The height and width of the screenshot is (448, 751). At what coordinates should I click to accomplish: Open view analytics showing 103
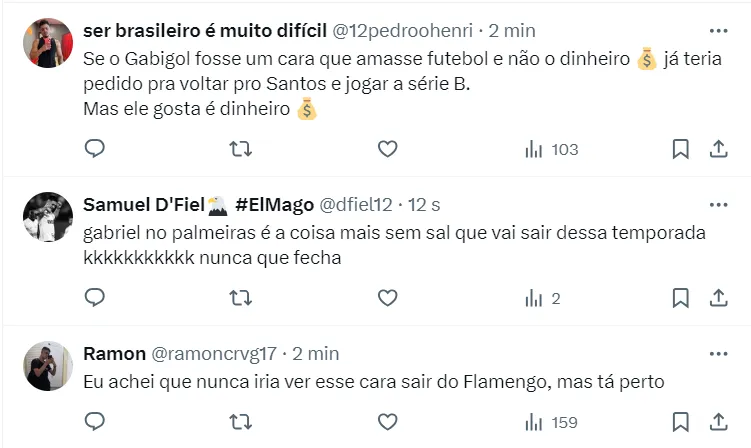point(552,149)
